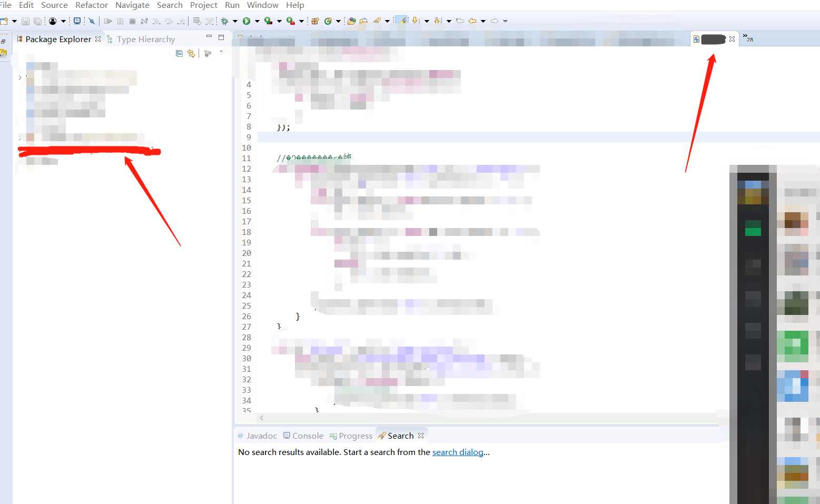Click the New Java Package icon

pos(315,21)
